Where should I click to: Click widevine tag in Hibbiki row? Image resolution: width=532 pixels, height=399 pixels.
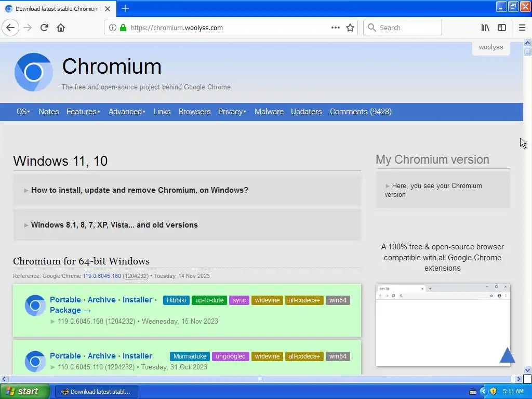click(x=268, y=300)
